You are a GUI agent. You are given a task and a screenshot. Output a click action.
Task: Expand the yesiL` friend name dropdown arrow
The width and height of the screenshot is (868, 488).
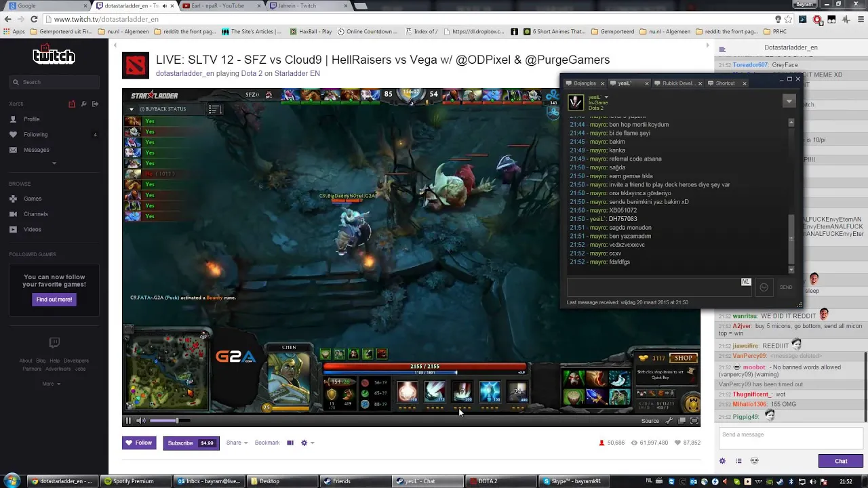pyautogui.click(x=606, y=97)
